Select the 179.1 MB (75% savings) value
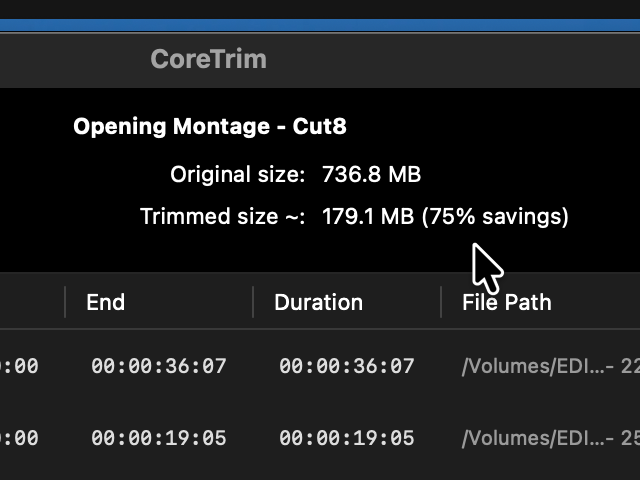 445,216
